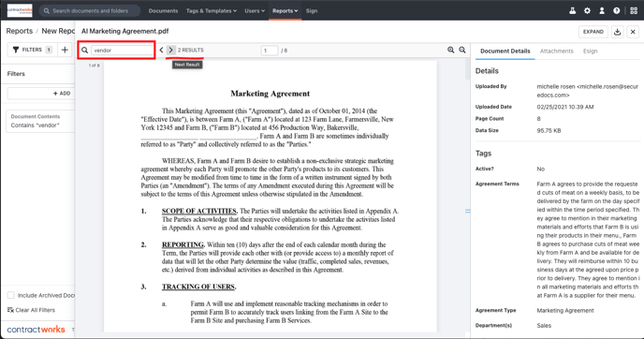Click the search documents and folders field

(90, 10)
